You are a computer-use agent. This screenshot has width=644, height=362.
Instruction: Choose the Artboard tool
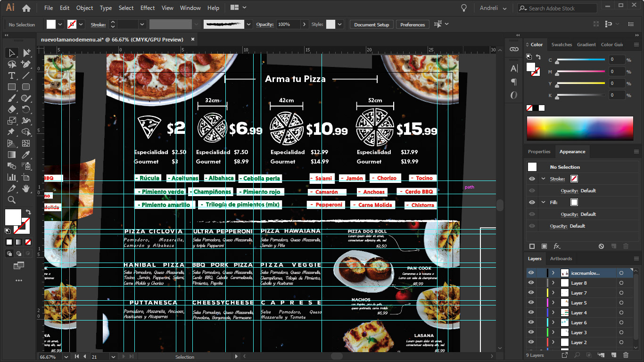(26, 177)
